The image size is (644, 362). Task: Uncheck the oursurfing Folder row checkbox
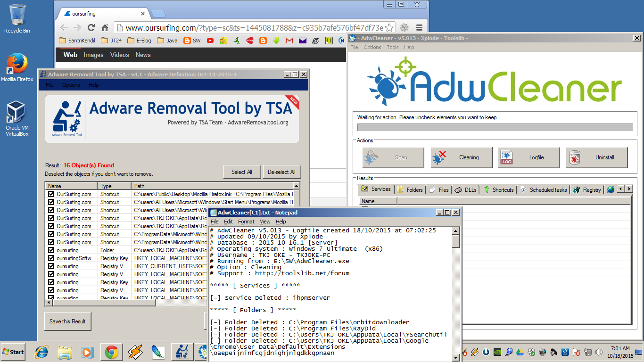51,250
